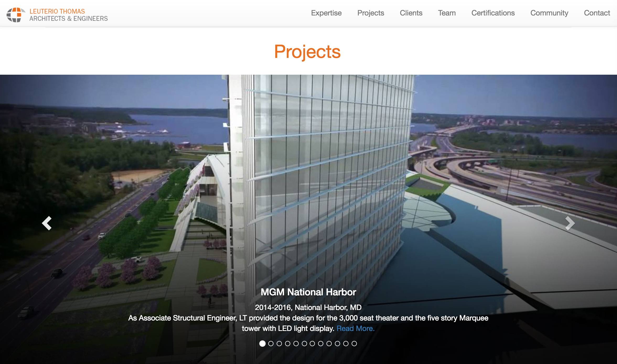This screenshot has width=617, height=364.
Task: Click the Read More link
Action: [355, 328]
